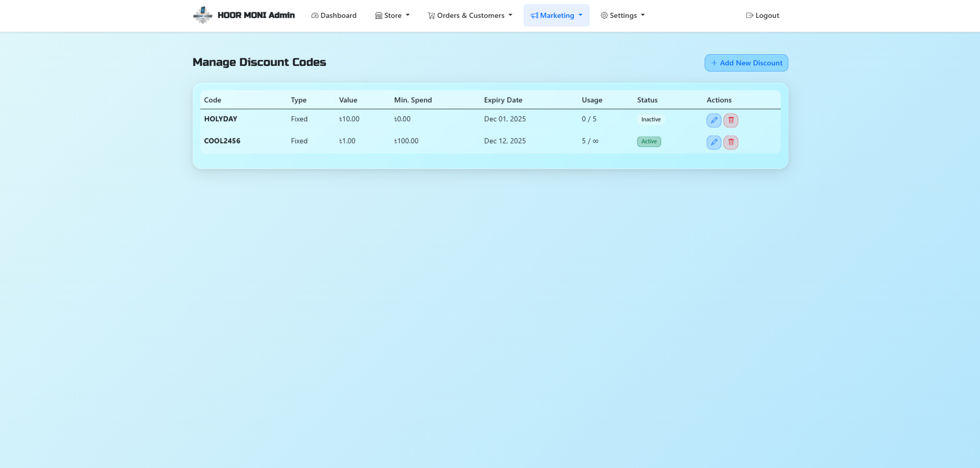This screenshot has height=468, width=980.
Task: Delete the HOLYDAY discount code
Action: pos(731,120)
